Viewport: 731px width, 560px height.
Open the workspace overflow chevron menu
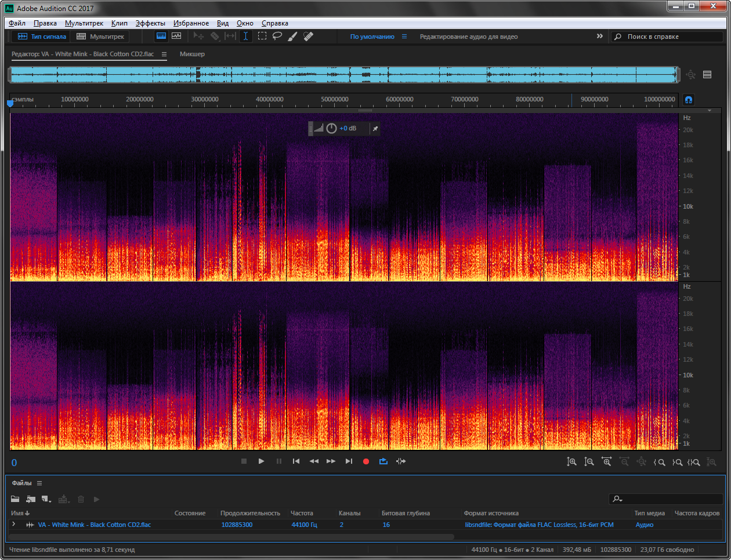[599, 36]
